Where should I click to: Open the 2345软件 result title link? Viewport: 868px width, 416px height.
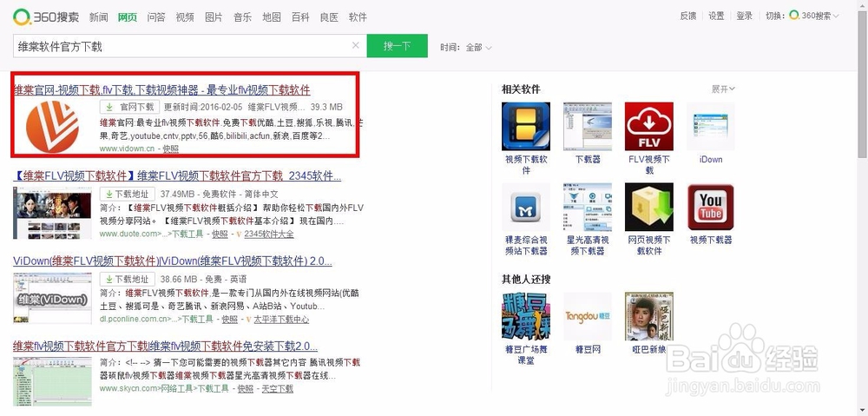(177, 176)
